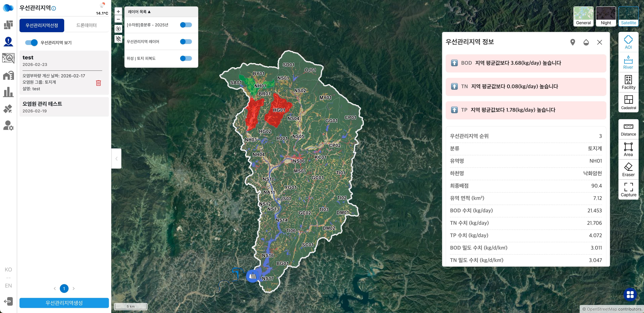The height and width of the screenshot is (313, 644).
Task: Select the Eraser tool
Action: click(628, 170)
